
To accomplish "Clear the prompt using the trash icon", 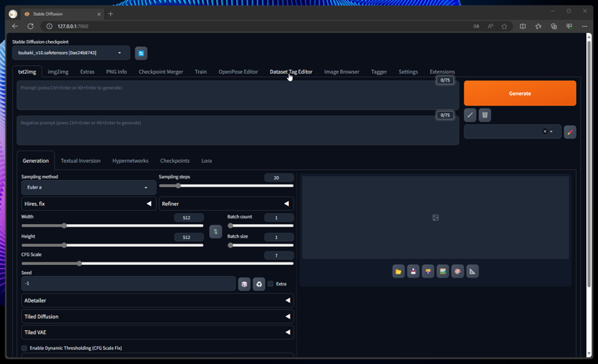I will [485, 116].
